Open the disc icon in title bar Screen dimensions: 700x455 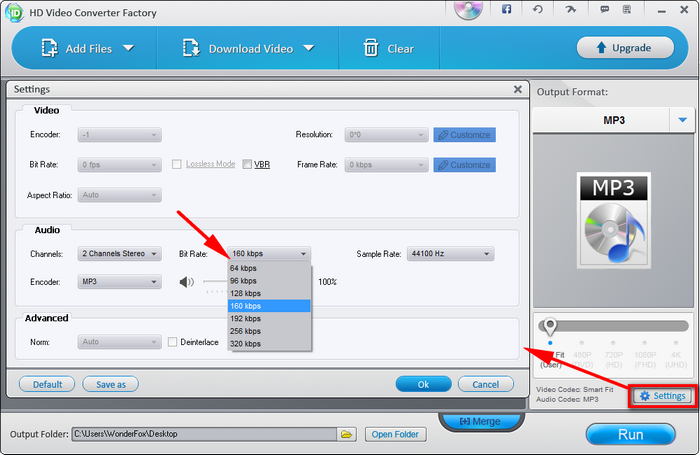tap(468, 10)
